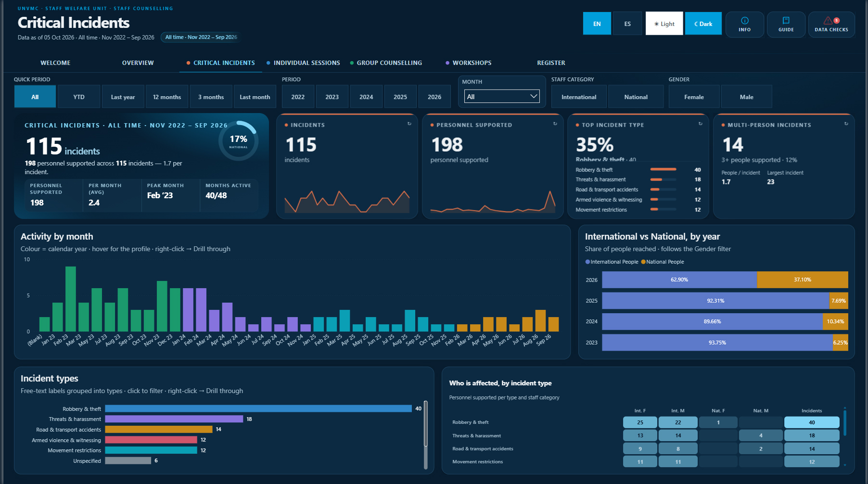Open the DATA CHECKS warning alert
The width and height of the screenshot is (868, 484).
coord(831,24)
